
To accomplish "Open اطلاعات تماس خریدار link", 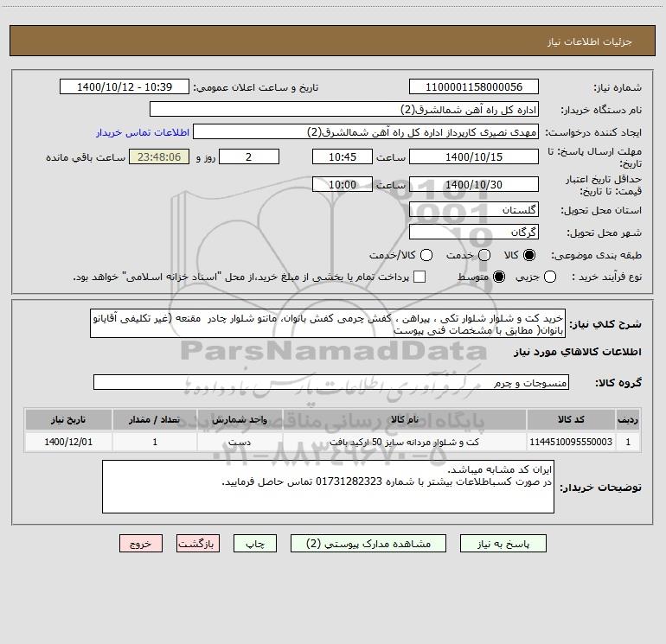I will [143, 132].
